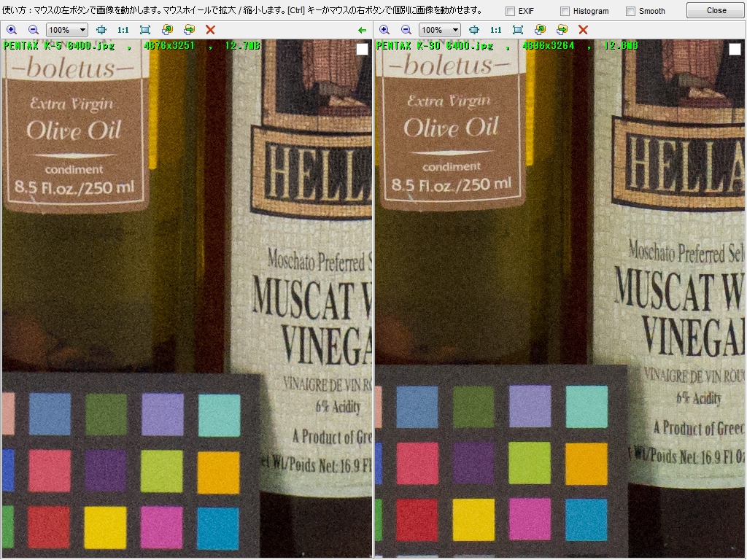Click the '4876x3251' resolution text
Screen dimensions: 747x560
[x=169, y=46]
